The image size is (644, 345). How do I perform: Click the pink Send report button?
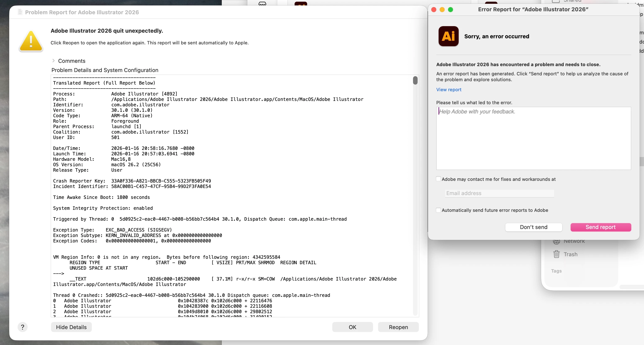tap(600, 227)
